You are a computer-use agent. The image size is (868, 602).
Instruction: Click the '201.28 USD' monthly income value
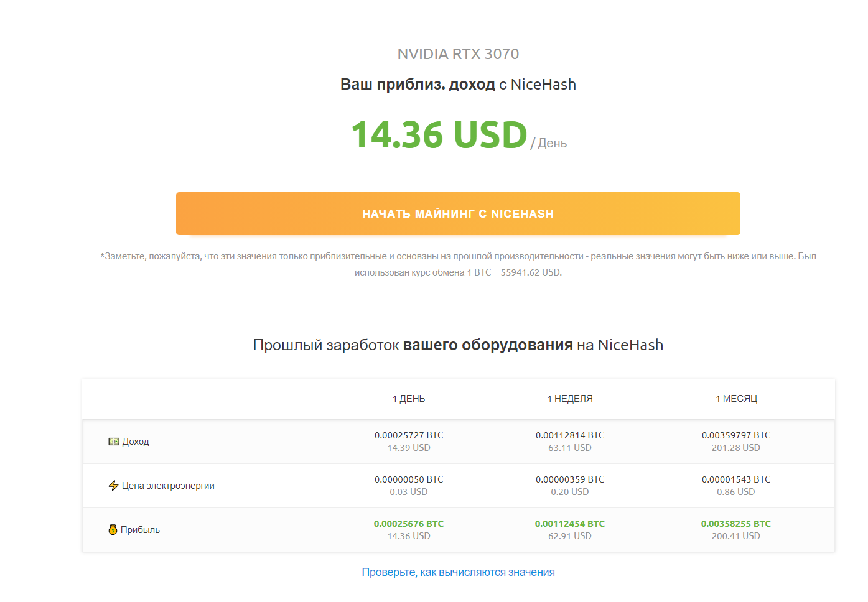[736, 448]
